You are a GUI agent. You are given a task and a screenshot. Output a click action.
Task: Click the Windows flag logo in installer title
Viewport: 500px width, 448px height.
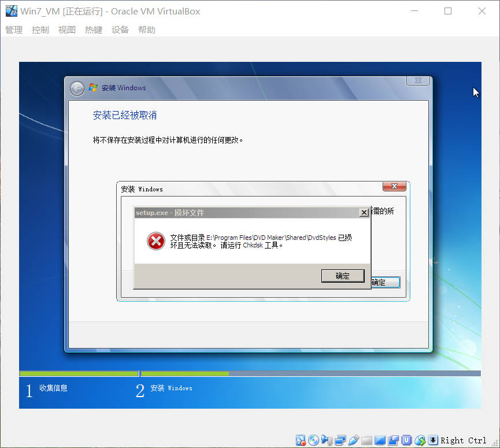pyautogui.click(x=93, y=87)
